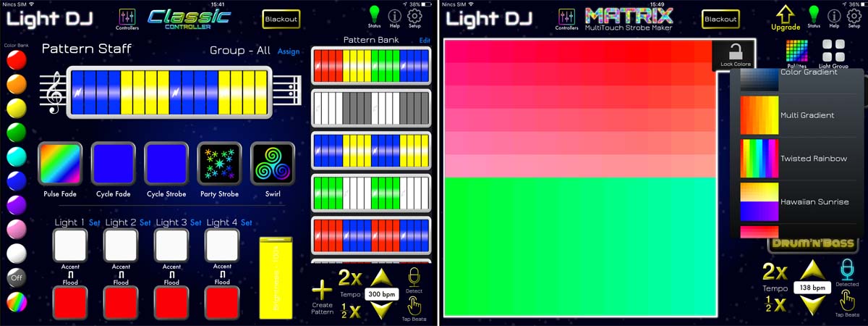
Task: Increase tempo arrow in Classic screen
Action: [384, 278]
